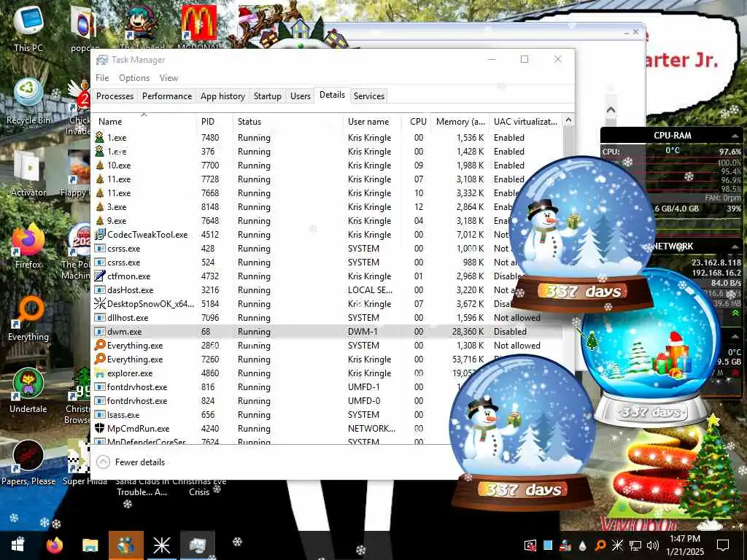Open the Recycle Bin desktop icon

(x=28, y=101)
